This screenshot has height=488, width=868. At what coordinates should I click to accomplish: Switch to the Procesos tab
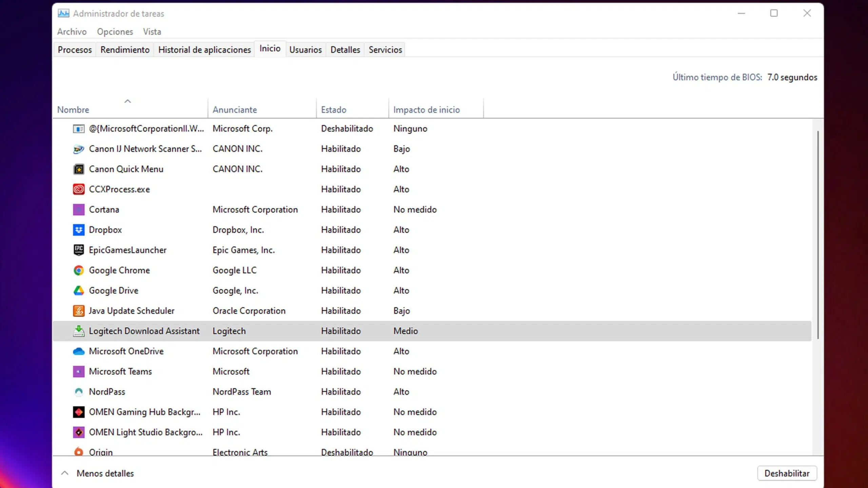[x=75, y=49]
